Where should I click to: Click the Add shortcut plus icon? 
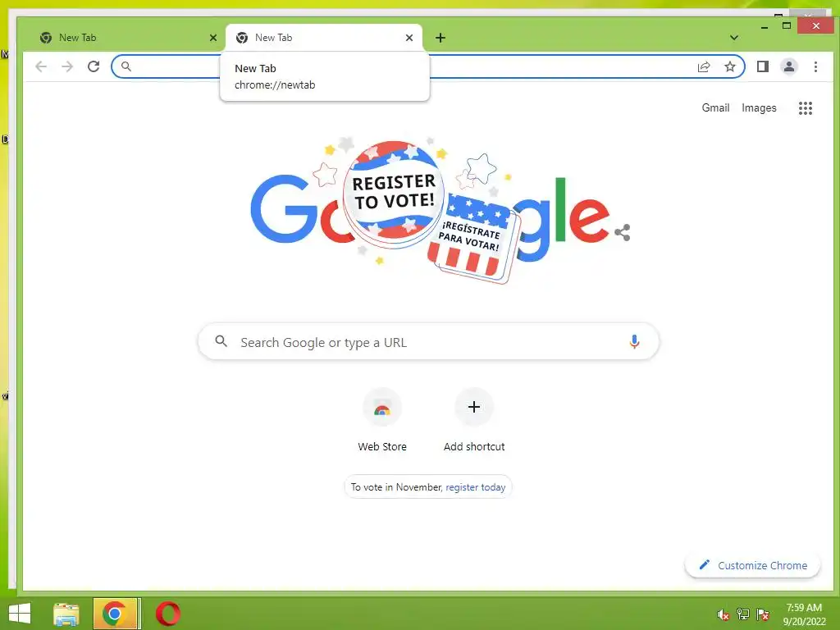click(473, 407)
